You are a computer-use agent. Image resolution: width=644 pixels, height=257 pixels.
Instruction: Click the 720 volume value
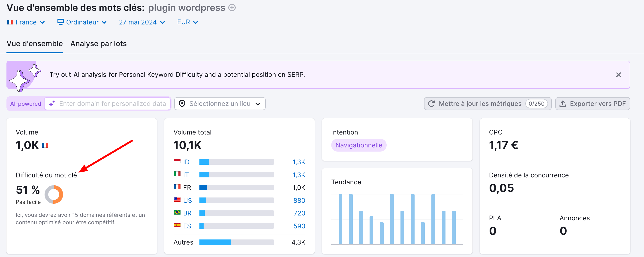click(x=299, y=213)
